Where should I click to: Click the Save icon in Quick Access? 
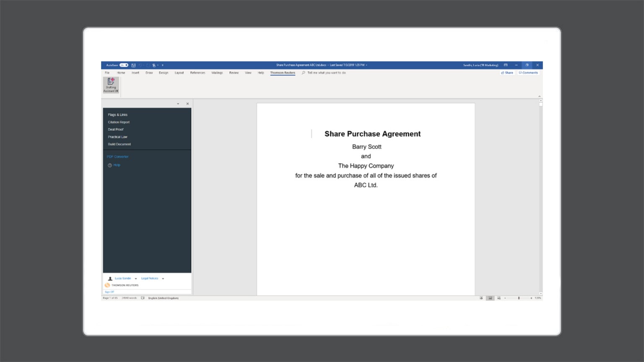pos(133,65)
